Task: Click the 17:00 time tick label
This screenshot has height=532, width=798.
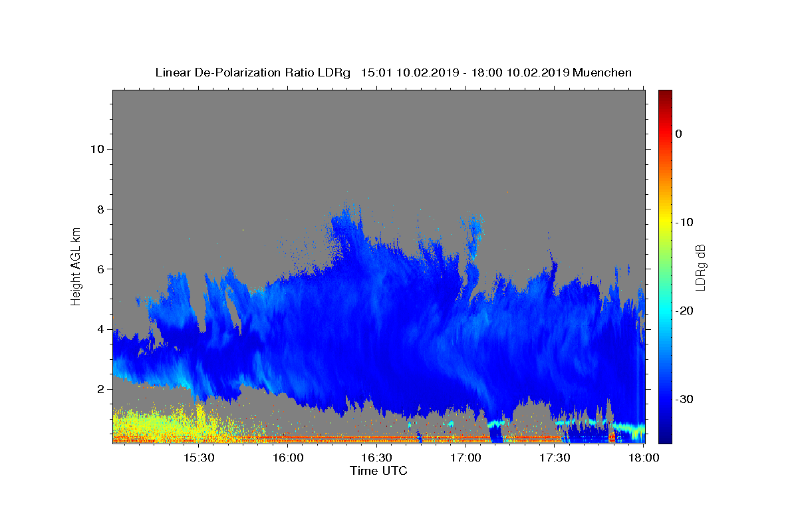Action: click(x=466, y=458)
